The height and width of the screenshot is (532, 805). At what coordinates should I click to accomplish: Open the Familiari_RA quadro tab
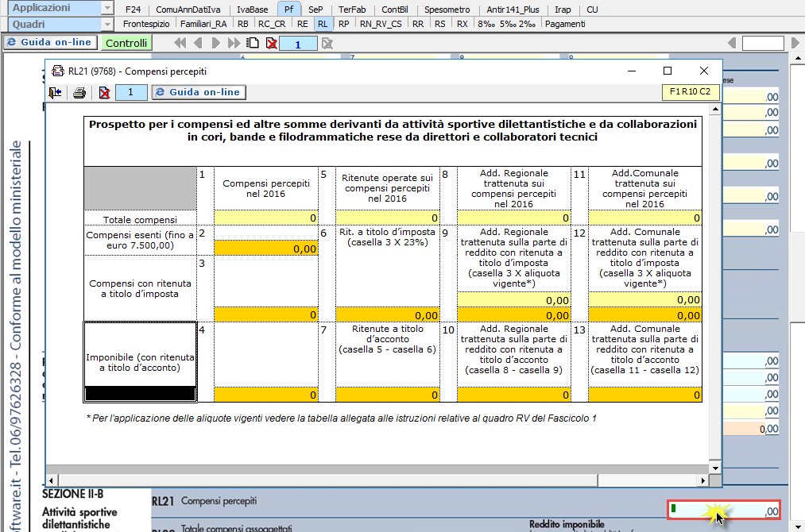tap(203, 24)
